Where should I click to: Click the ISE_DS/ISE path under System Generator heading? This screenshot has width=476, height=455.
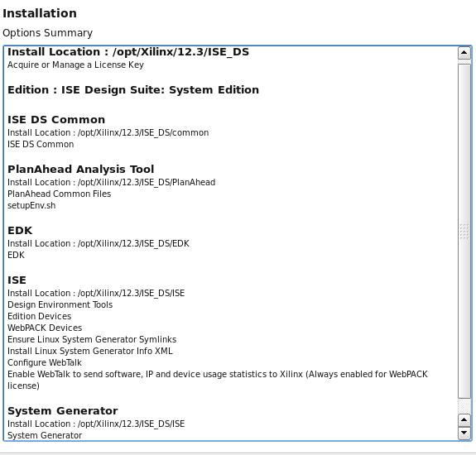click(x=96, y=424)
